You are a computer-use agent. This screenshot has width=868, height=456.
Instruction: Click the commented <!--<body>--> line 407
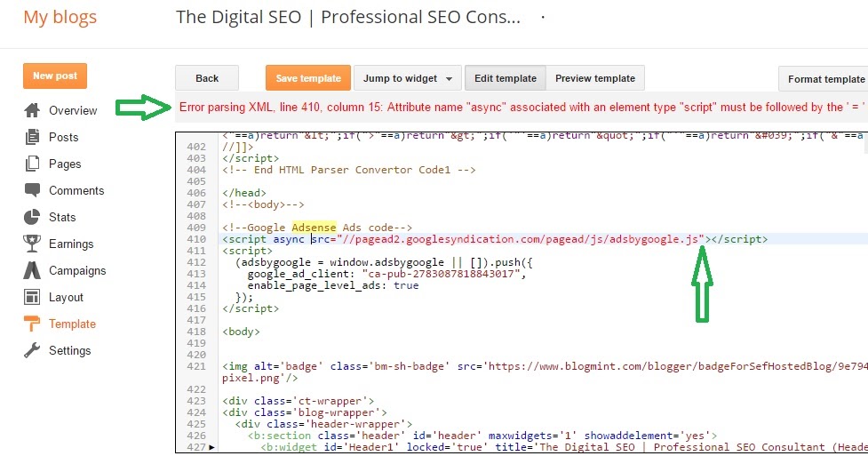(x=263, y=204)
